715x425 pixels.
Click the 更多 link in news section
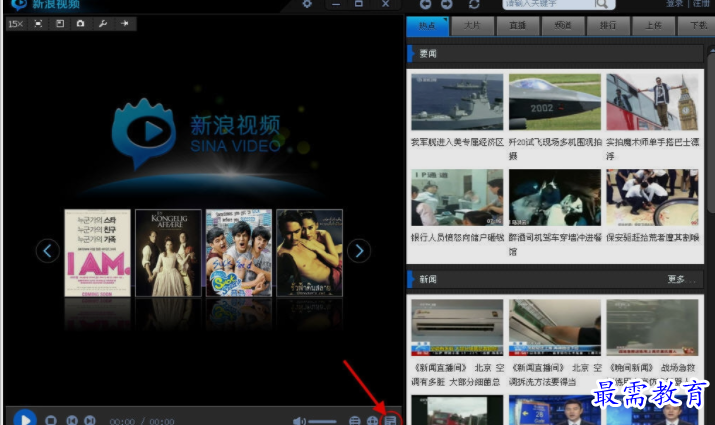(681, 279)
